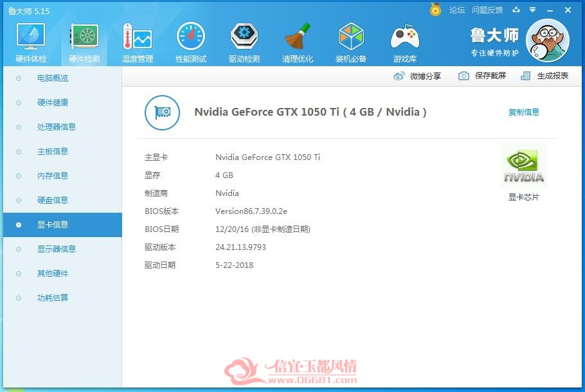The image size is (585, 392).
Task: Select 电脑概览 in sidebar
Action: [x=62, y=78]
